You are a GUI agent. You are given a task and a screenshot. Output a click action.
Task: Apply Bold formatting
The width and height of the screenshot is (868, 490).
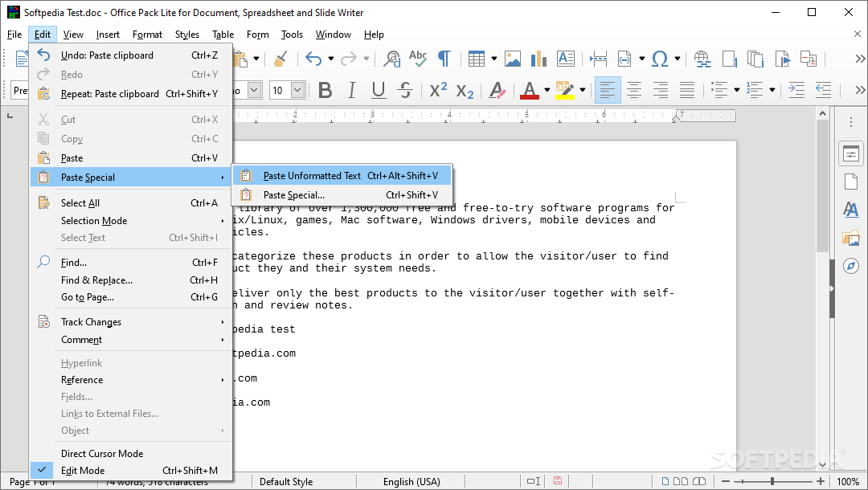click(x=325, y=90)
